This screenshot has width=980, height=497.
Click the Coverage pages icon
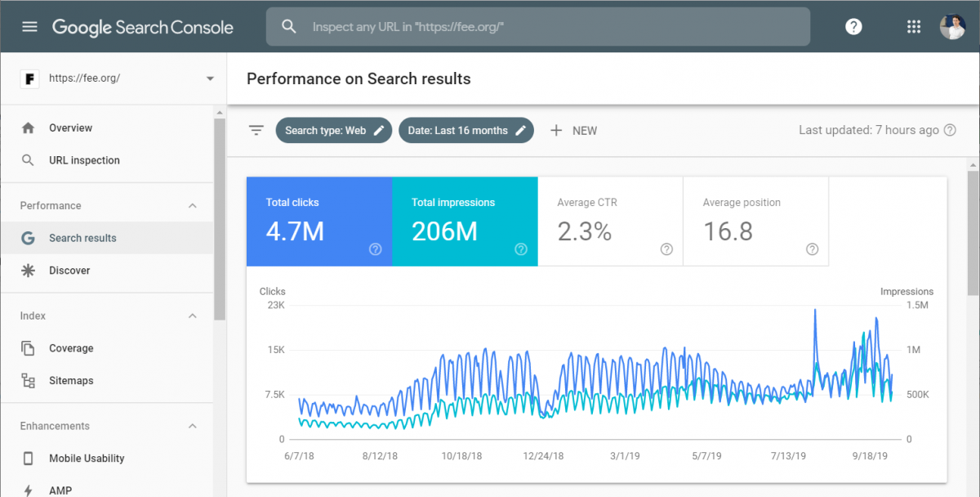point(29,348)
